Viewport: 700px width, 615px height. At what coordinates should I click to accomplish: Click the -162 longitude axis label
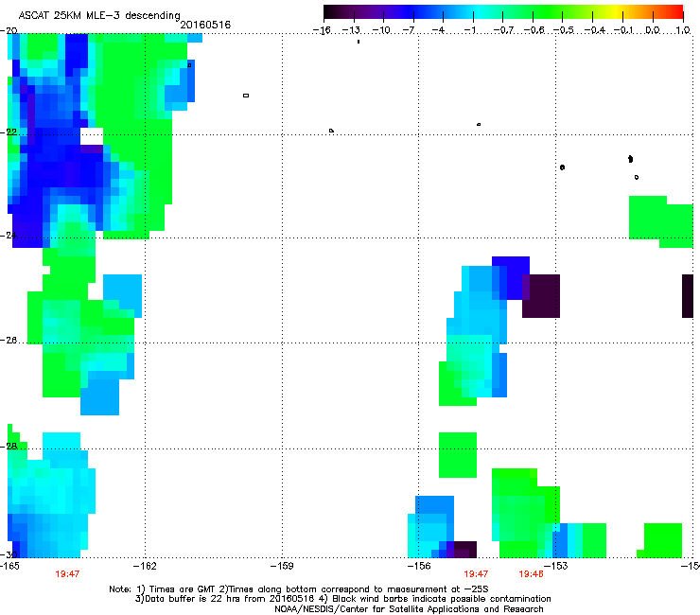[x=145, y=566]
